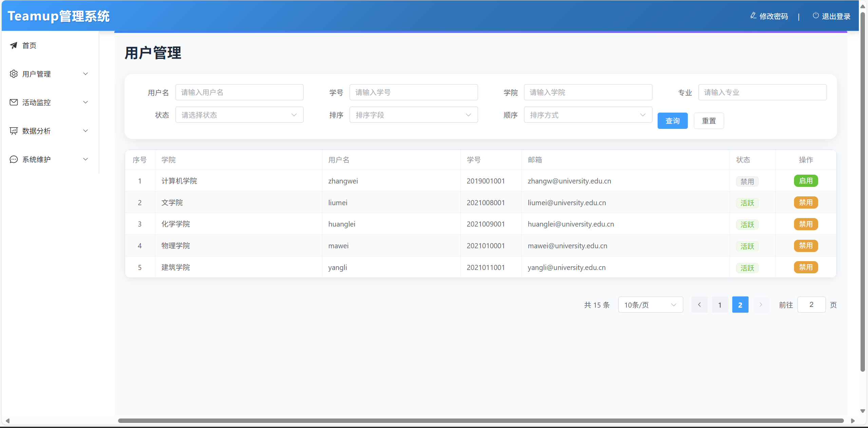Switch to page 1 in pagination
This screenshot has width=868, height=428.
click(720, 305)
